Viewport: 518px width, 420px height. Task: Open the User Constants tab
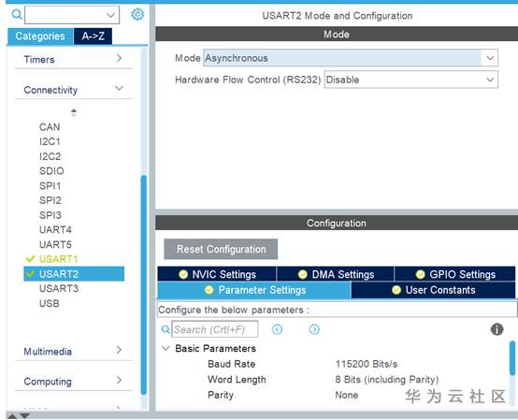(434, 290)
